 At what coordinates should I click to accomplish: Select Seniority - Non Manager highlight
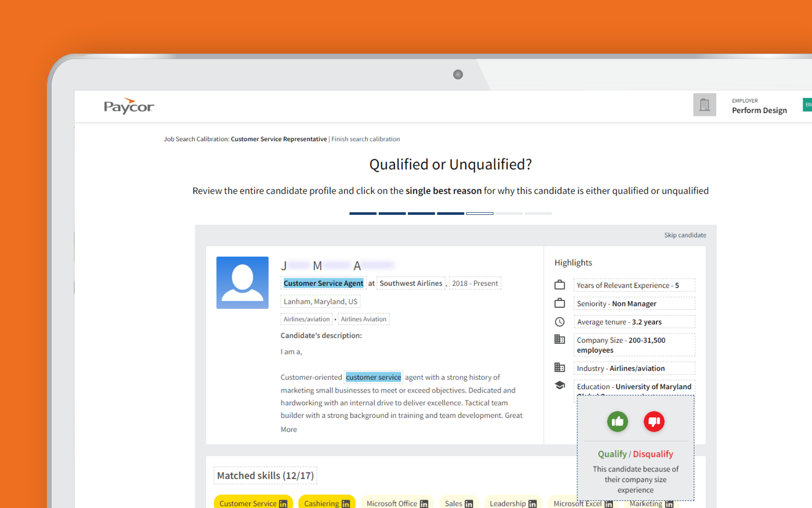(634, 303)
